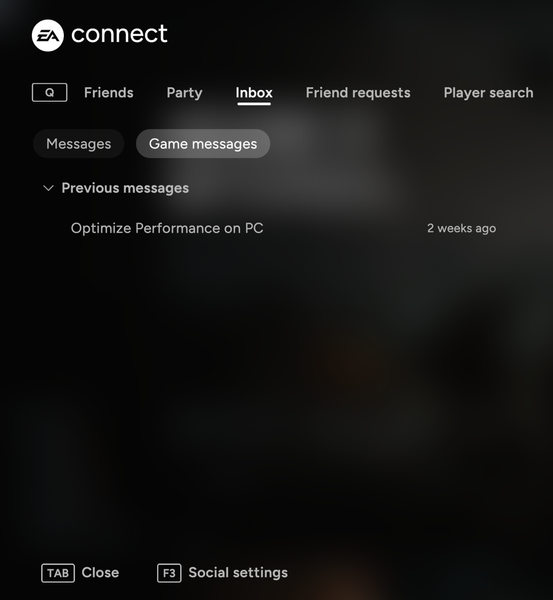
Task: Go to the Friend requests tab
Action: pyautogui.click(x=358, y=93)
